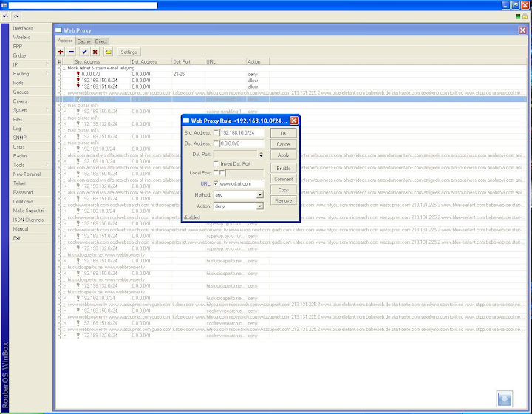
Task: Sort by Action column header
Action: [x=258, y=61]
